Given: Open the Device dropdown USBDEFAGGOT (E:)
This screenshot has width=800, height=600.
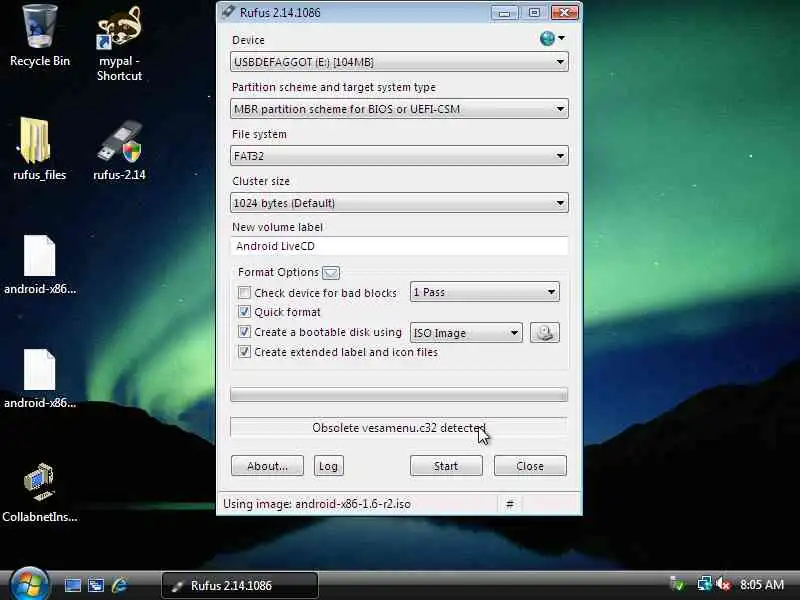Looking at the screenshot, I should coord(399,62).
